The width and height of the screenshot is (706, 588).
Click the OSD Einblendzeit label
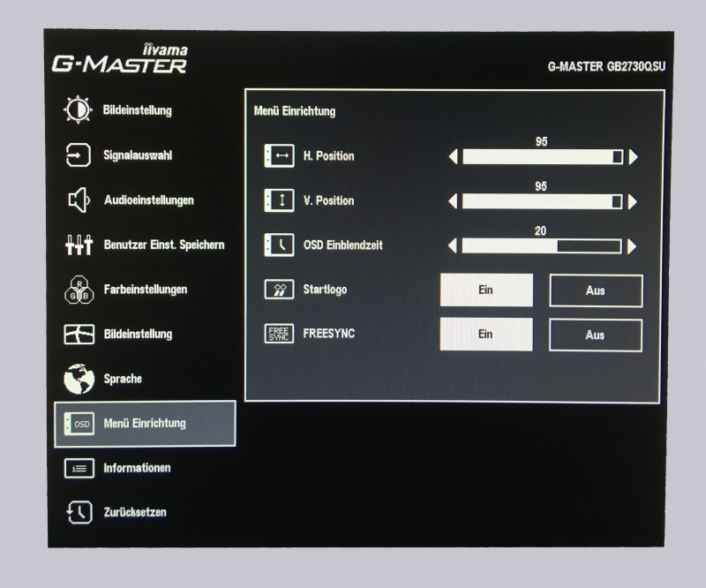[x=342, y=245]
